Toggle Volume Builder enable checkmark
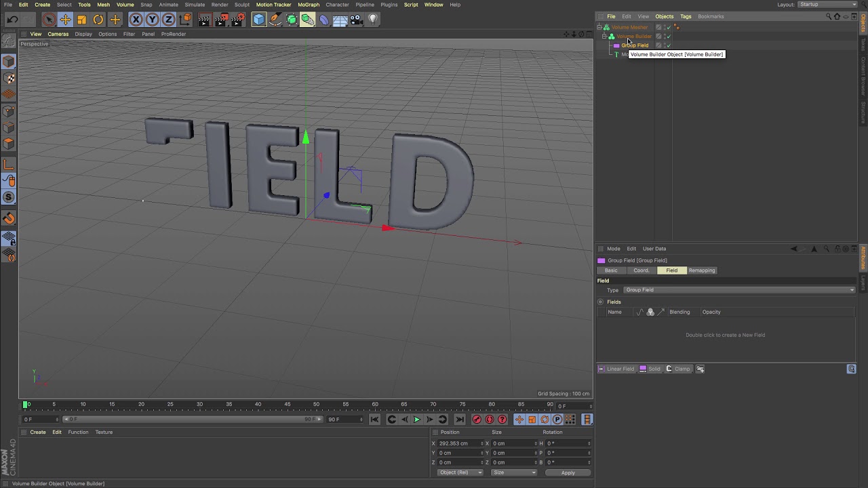868x488 pixels. 669,36
